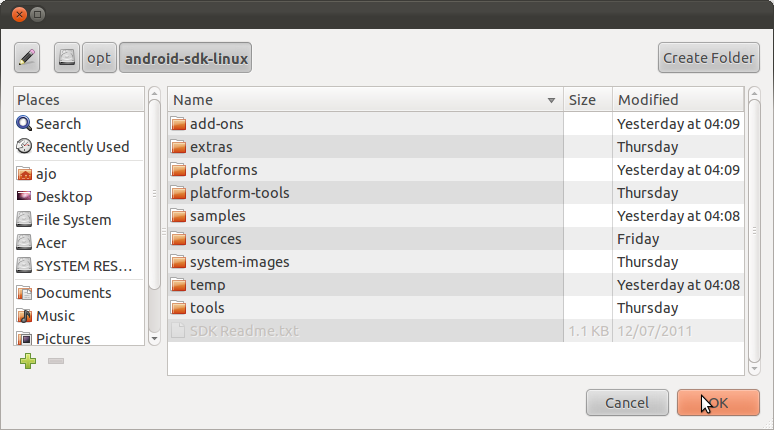Screen dimensions: 774x430
Task: Select the platform-tools folder icon
Action: pos(178,193)
